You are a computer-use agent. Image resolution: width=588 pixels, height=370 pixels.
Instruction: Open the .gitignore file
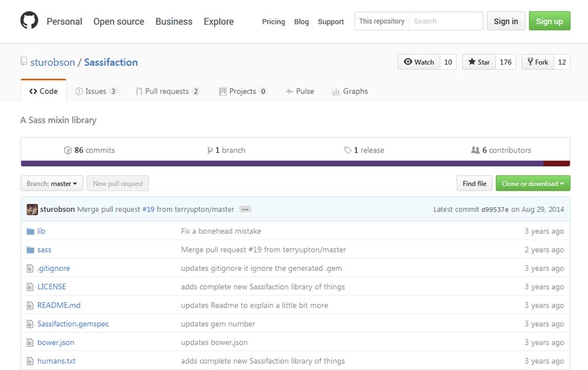coord(54,268)
